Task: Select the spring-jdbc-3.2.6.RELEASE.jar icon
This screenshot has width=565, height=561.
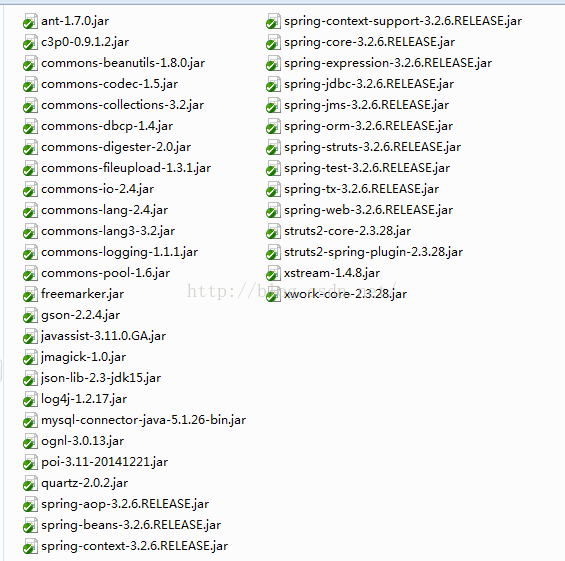Action: coord(273,84)
